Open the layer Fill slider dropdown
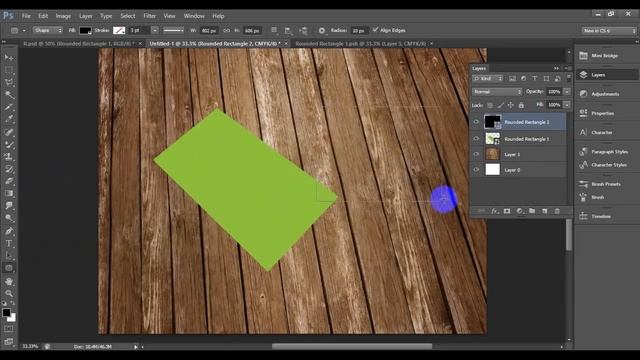Screen dimensions: 640x360 [567, 105]
